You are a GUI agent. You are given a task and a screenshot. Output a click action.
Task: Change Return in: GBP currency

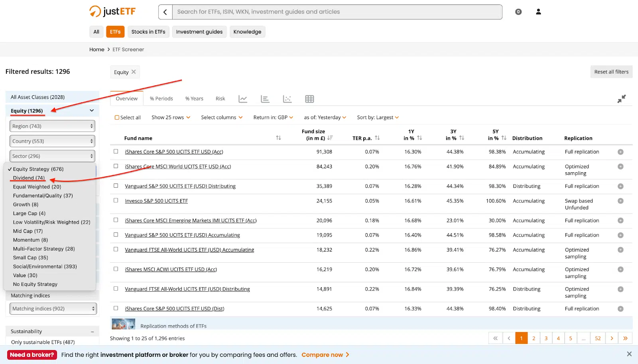(273, 118)
